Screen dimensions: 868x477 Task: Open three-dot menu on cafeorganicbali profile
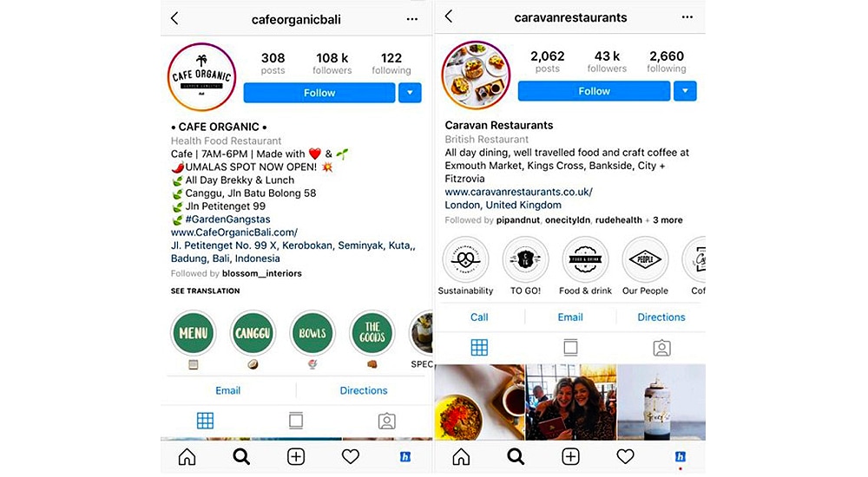[411, 19]
